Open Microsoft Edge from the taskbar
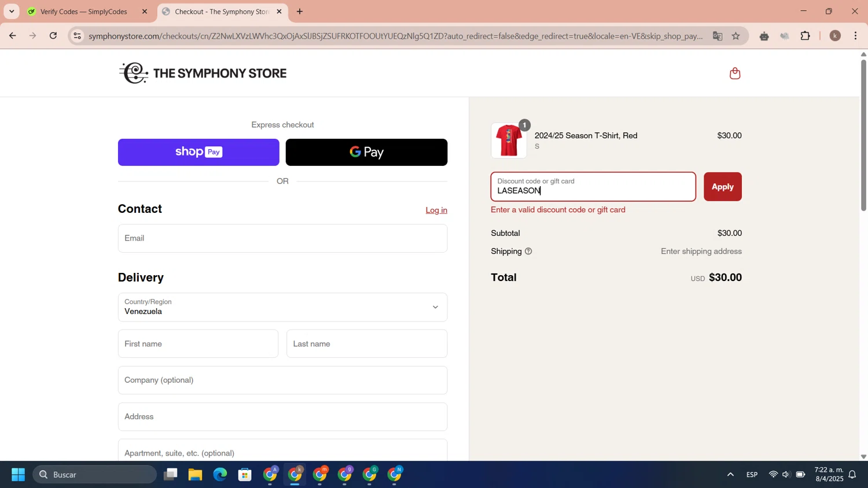This screenshot has width=868, height=488. pos(220,475)
